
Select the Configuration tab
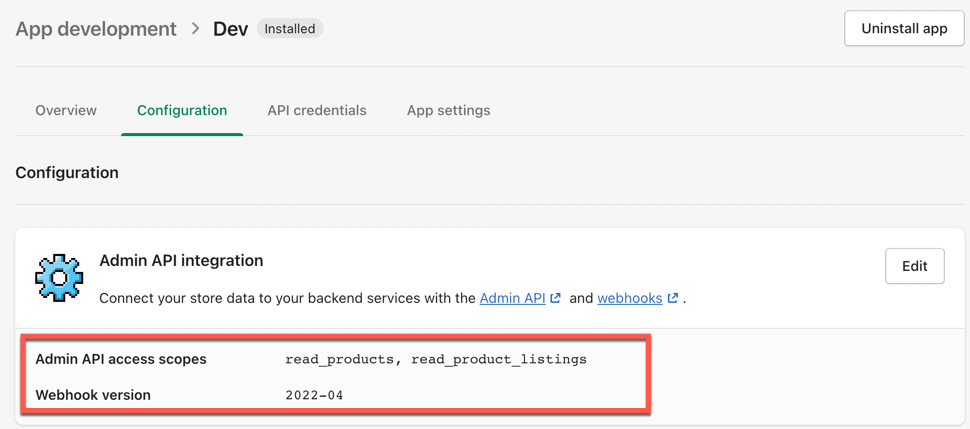coord(182,110)
